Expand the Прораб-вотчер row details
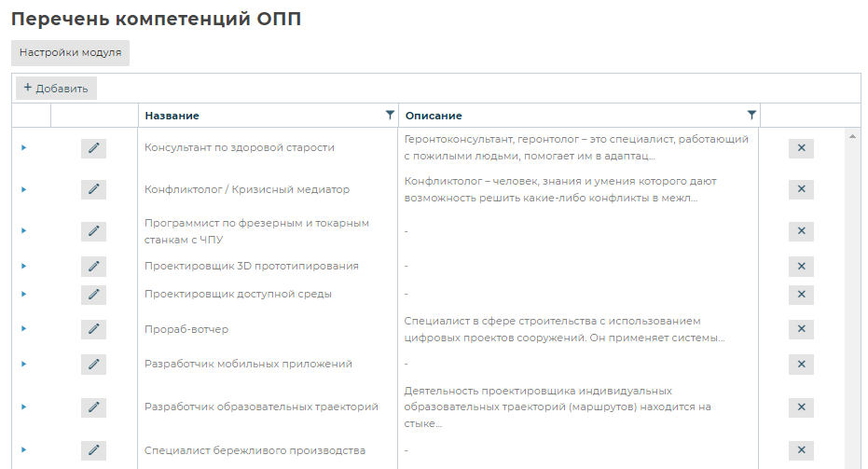The image size is (868, 469). (x=23, y=328)
